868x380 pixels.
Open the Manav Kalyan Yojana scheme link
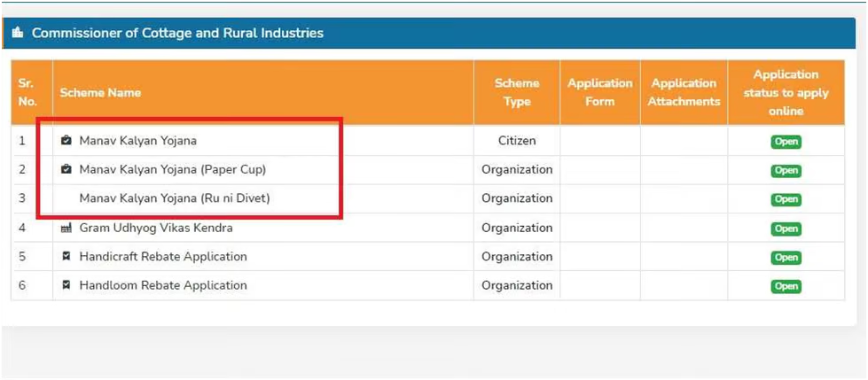137,141
